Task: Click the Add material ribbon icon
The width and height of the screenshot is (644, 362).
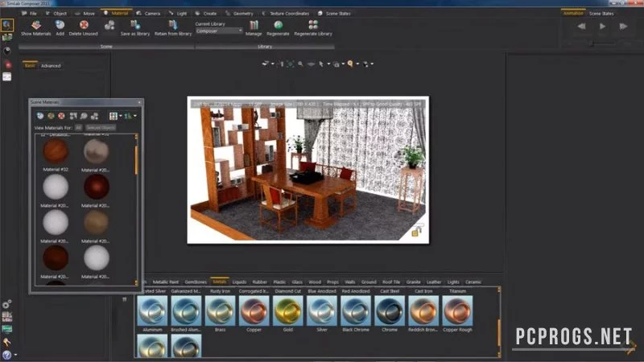Action: tap(60, 26)
